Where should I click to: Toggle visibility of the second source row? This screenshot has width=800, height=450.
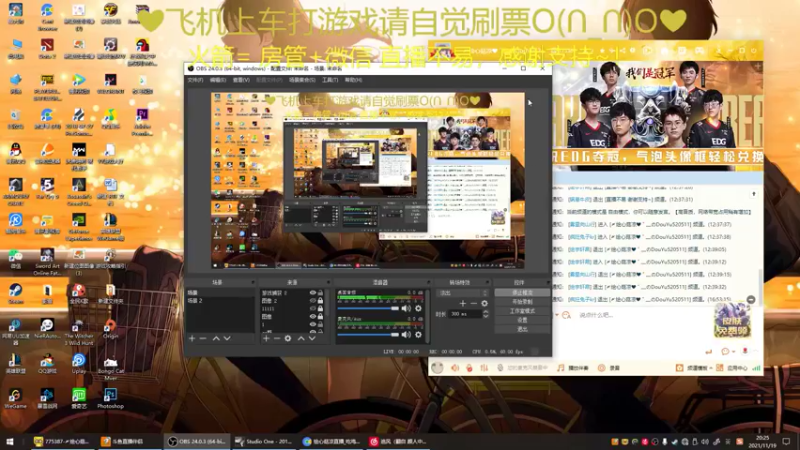(x=313, y=301)
